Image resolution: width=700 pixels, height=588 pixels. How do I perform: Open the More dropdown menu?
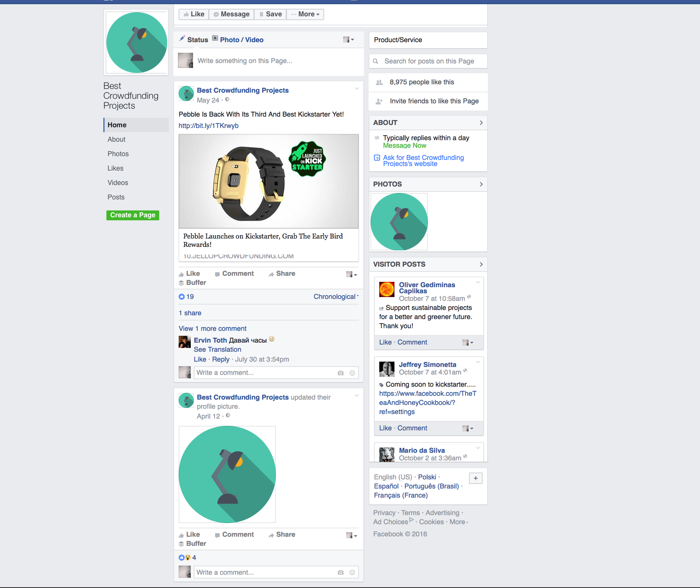[305, 14]
